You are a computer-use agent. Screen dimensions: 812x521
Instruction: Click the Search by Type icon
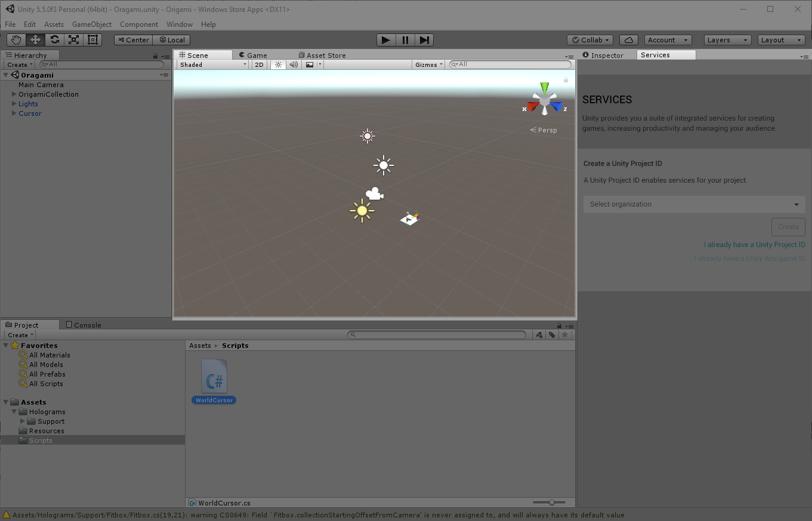[x=539, y=335]
